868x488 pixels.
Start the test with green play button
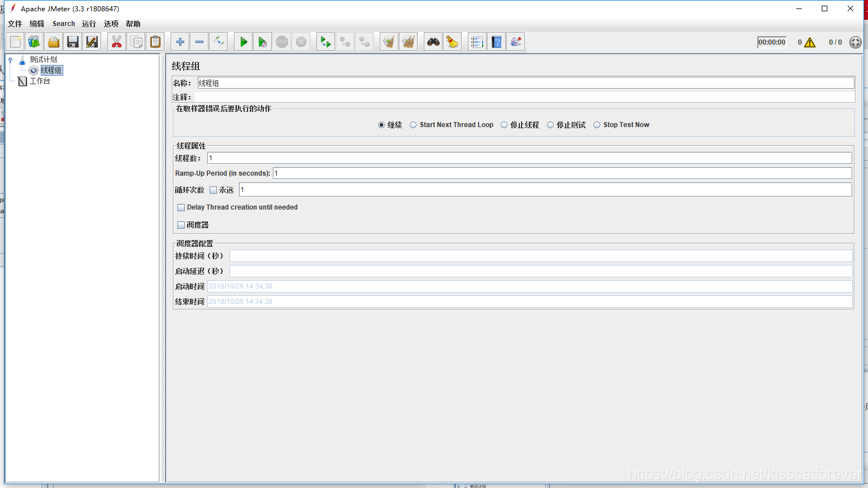[244, 42]
